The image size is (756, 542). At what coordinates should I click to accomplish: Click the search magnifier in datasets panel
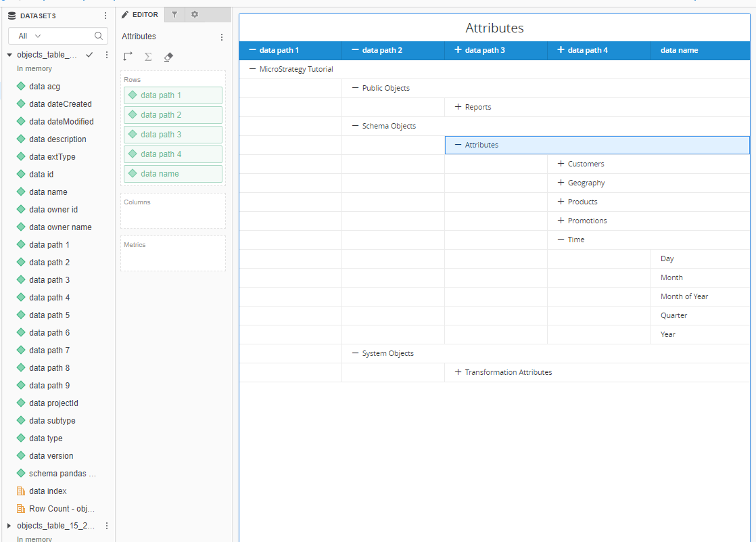[x=99, y=36]
